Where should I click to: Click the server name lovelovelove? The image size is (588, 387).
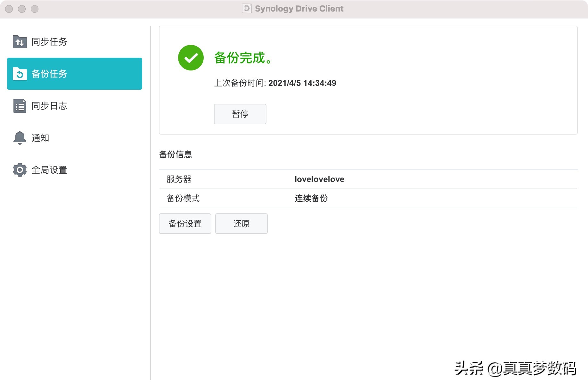point(320,179)
